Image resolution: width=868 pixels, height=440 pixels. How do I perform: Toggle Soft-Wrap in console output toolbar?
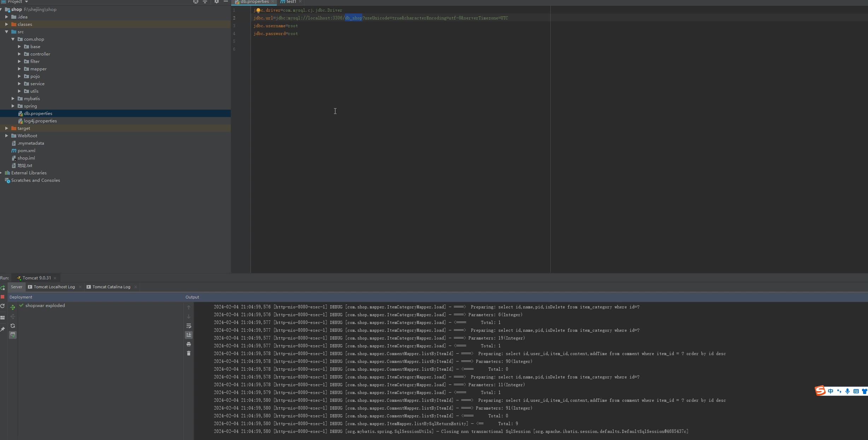189,326
